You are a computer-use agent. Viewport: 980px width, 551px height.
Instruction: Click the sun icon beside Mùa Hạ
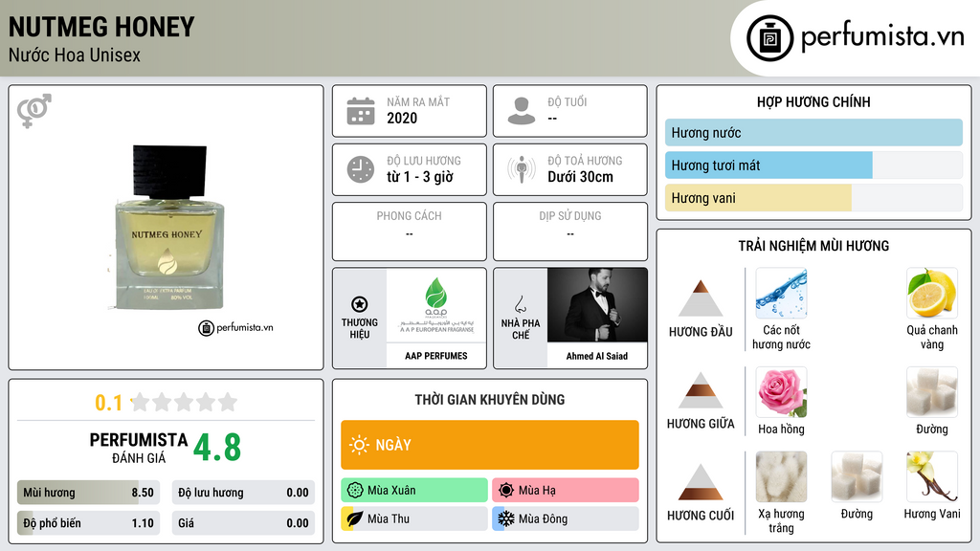click(x=506, y=491)
